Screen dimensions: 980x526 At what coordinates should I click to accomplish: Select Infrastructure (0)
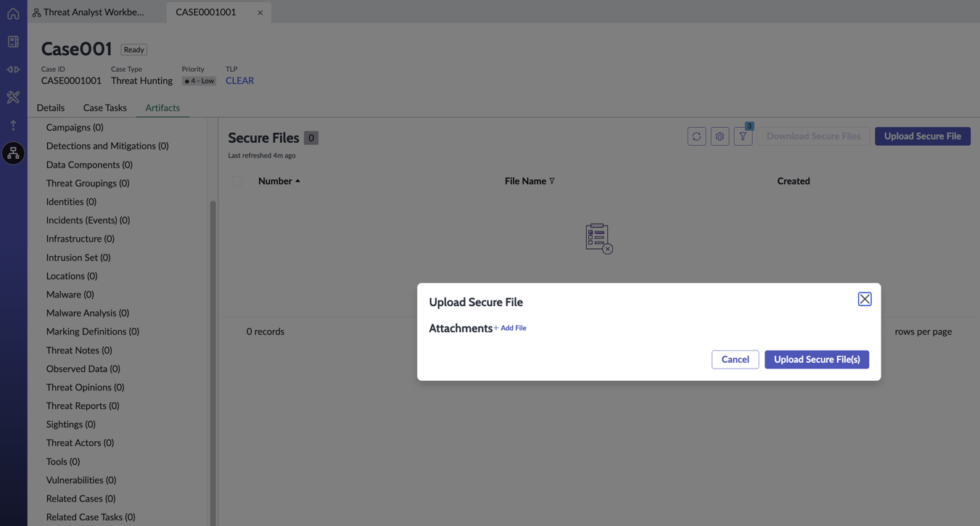click(81, 239)
